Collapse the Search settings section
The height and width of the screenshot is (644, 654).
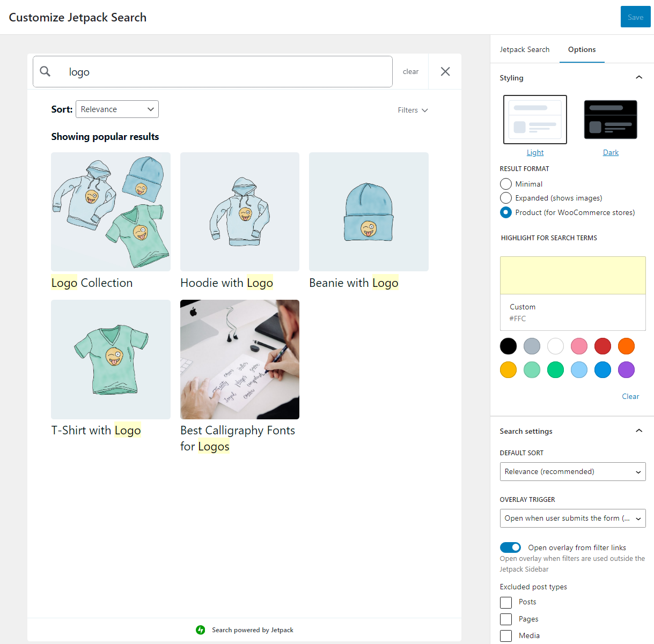coord(638,431)
